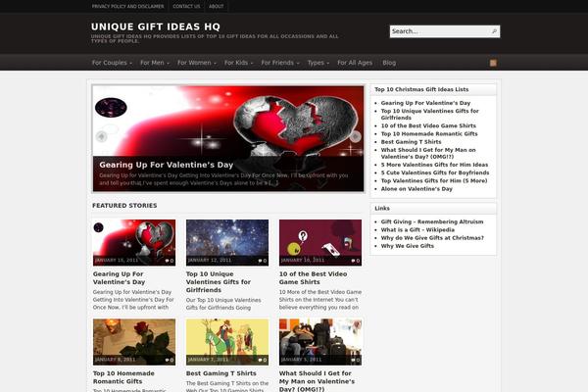Click the January 10, 2011 date label
Screen dimensions: 588x392
pos(302,261)
